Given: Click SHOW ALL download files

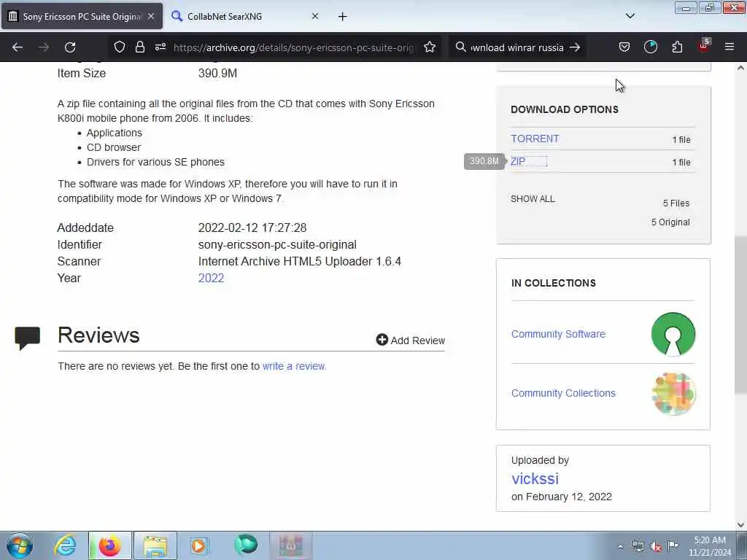Looking at the screenshot, I should [533, 199].
